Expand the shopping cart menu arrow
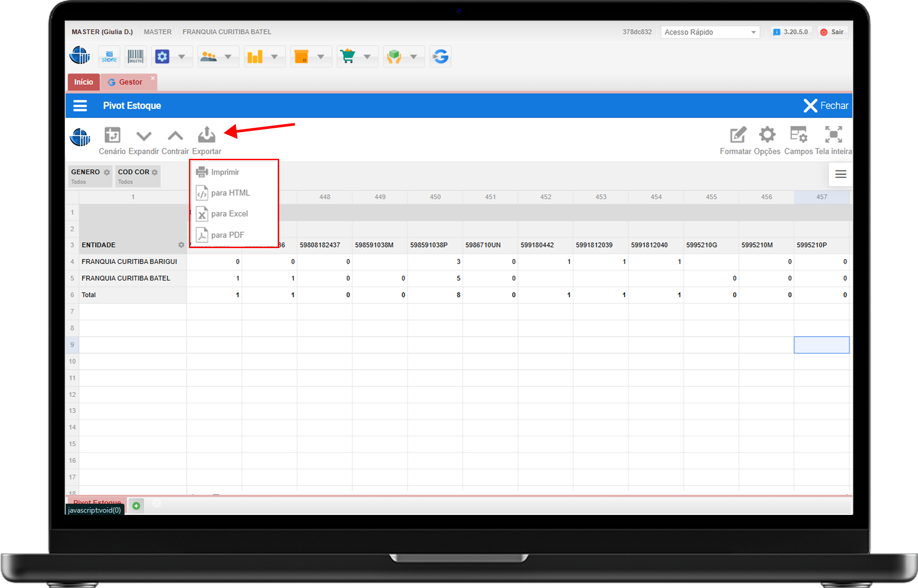918x588 pixels. pyautogui.click(x=367, y=57)
